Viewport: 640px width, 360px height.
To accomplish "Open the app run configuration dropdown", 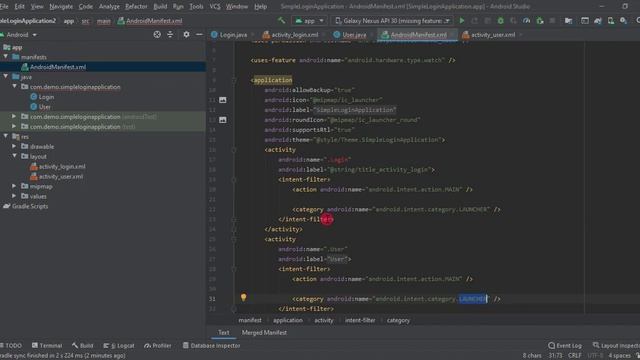I will [x=309, y=20].
